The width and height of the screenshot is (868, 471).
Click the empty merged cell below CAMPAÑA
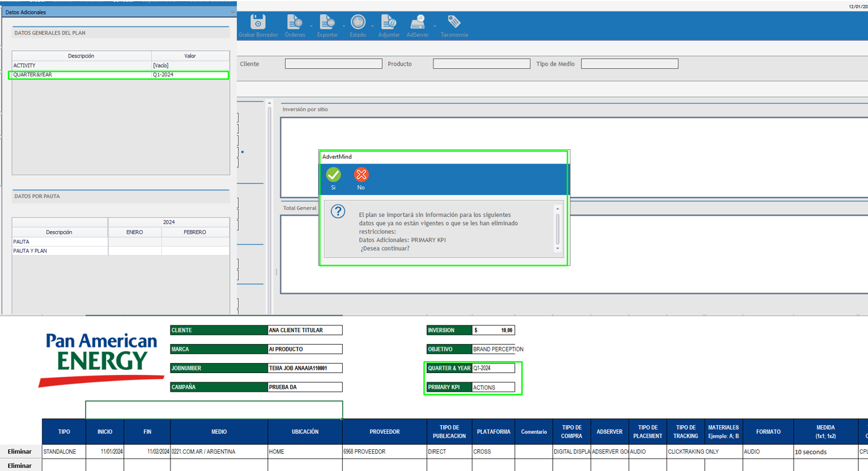pyautogui.click(x=214, y=410)
